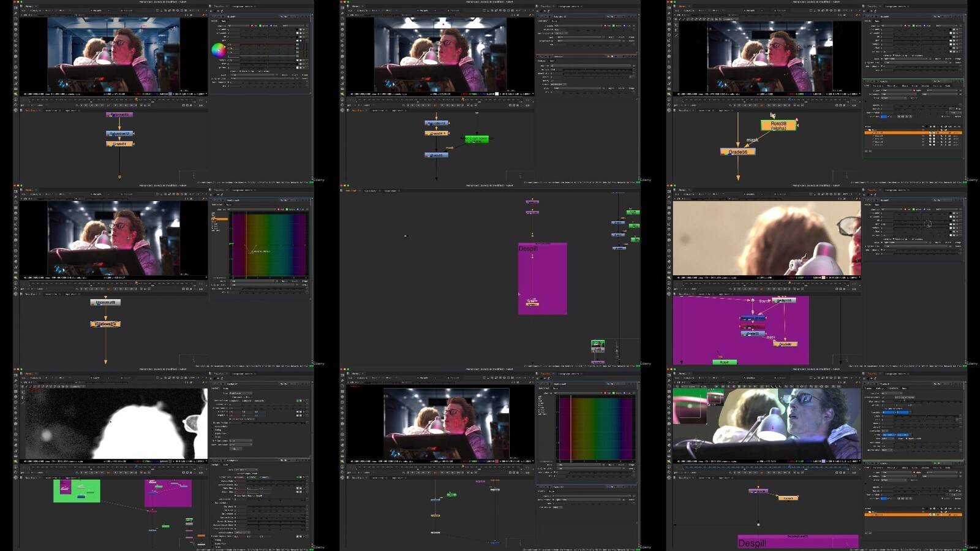980x551 pixels.
Task: Select the bright green node feeding the mask input
Action: coord(477,139)
